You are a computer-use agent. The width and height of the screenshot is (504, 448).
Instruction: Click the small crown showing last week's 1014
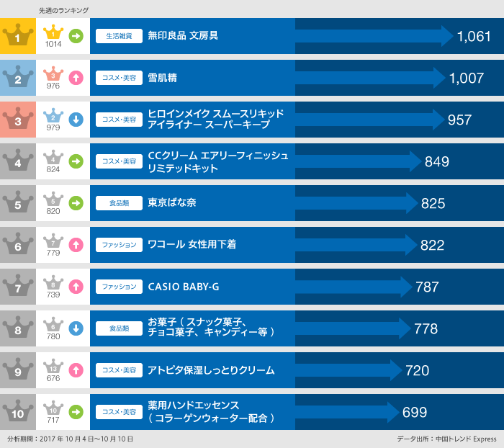(x=53, y=35)
